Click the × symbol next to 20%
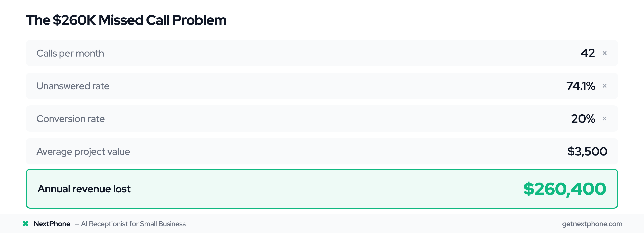The height and width of the screenshot is (233, 644). [604, 118]
